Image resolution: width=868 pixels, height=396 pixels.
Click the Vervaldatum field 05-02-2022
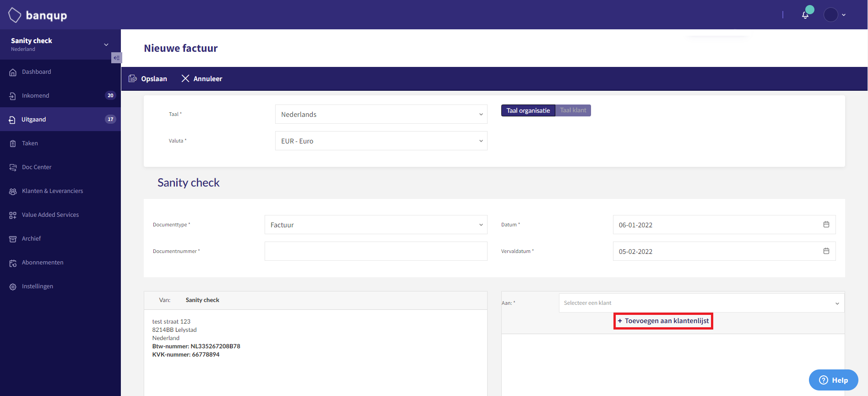724,251
